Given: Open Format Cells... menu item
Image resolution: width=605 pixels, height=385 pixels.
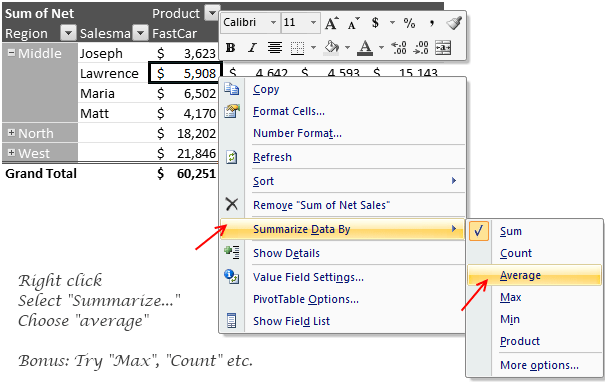Looking at the screenshot, I should pos(343,111).
